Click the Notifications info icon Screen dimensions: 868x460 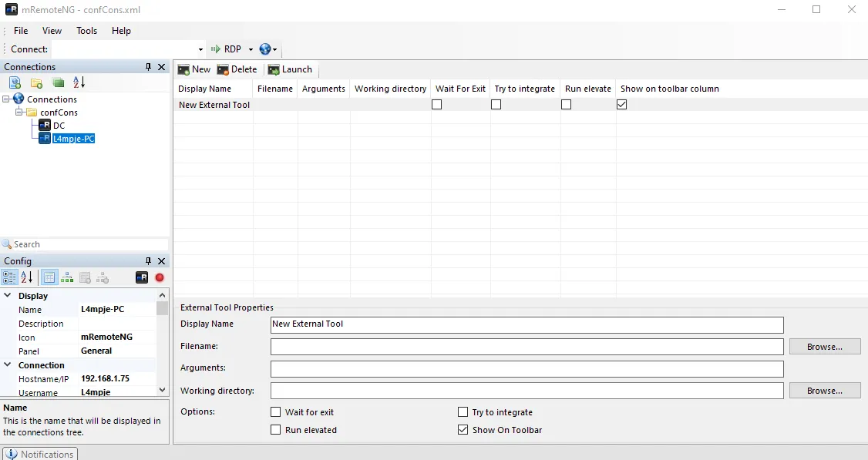tap(11, 454)
